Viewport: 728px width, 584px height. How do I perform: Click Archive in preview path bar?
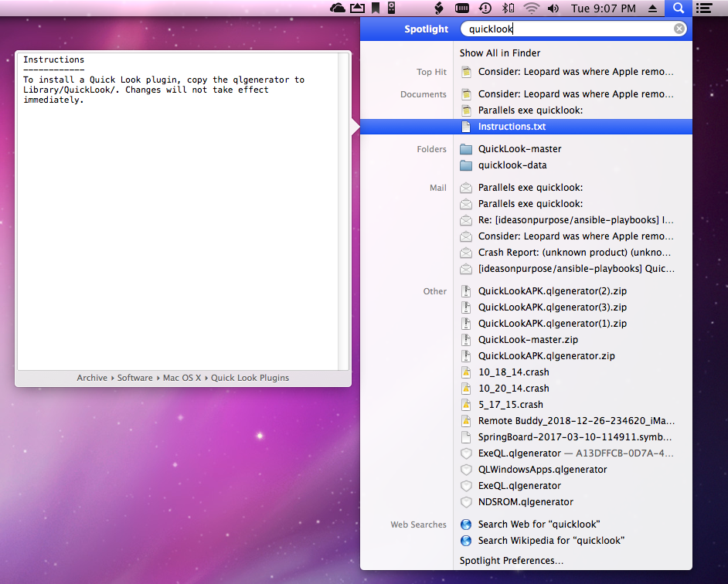(92, 378)
